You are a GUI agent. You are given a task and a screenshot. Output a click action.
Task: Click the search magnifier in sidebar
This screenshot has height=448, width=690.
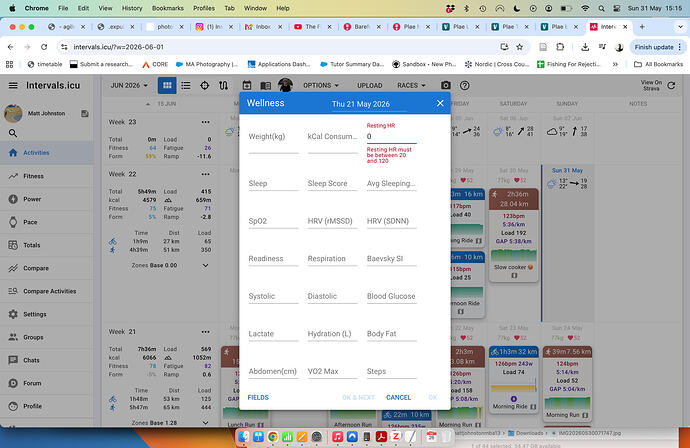13,133
